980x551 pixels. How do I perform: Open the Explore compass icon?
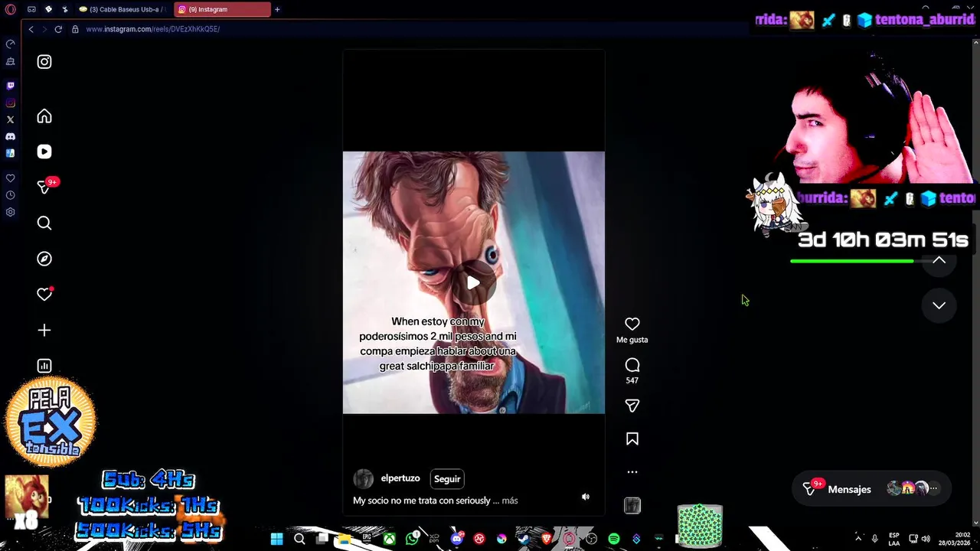pyautogui.click(x=44, y=259)
